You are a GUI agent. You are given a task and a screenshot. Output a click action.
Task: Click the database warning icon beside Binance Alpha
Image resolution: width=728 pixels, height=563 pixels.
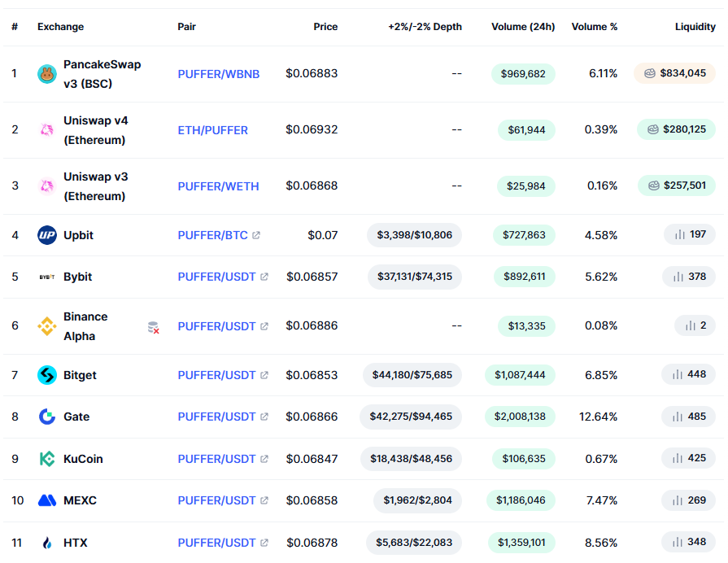pos(153,328)
